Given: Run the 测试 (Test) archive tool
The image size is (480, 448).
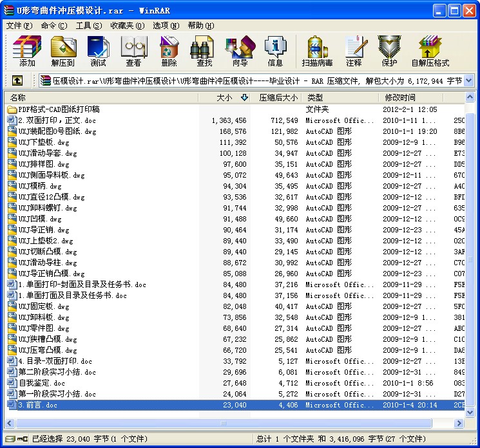Looking at the screenshot, I should click(x=98, y=51).
